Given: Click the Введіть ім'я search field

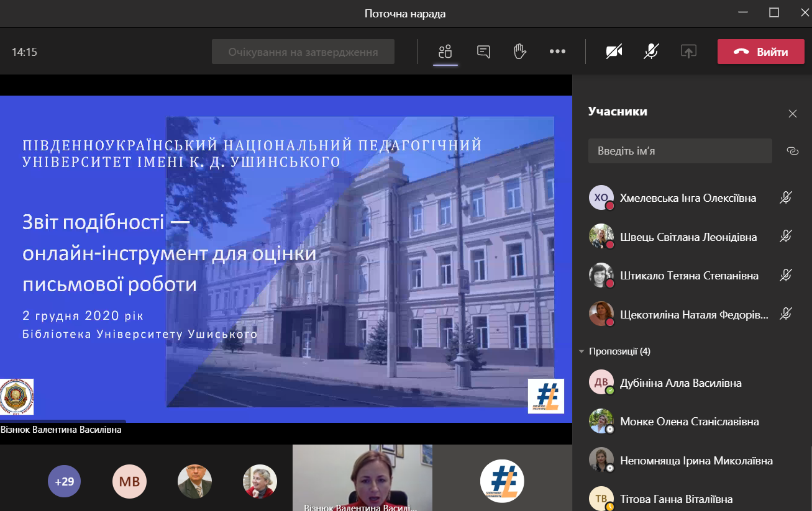Looking at the screenshot, I should pyautogui.click(x=680, y=151).
